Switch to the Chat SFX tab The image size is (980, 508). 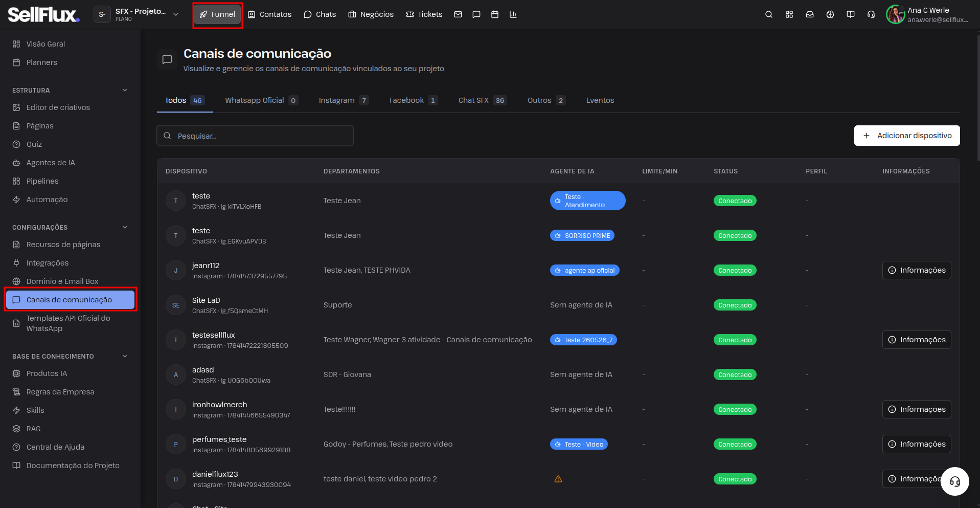pos(482,100)
